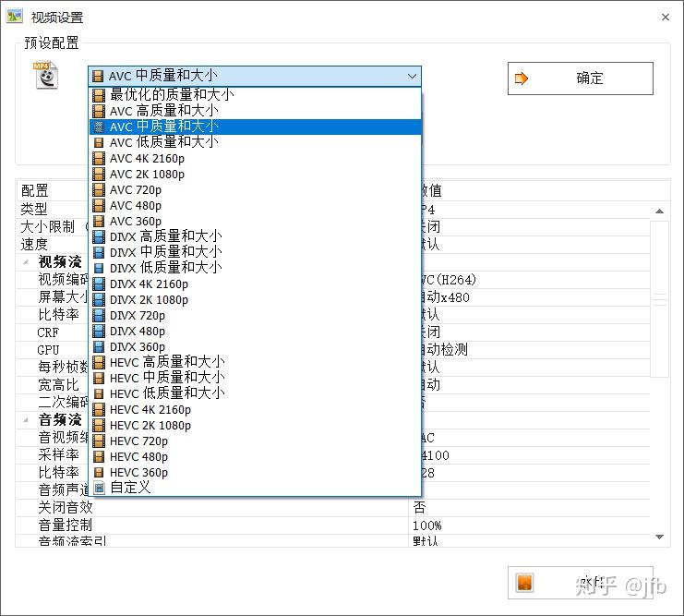
Task: Select AVC 高质量和大小 preset
Action: 255,111
